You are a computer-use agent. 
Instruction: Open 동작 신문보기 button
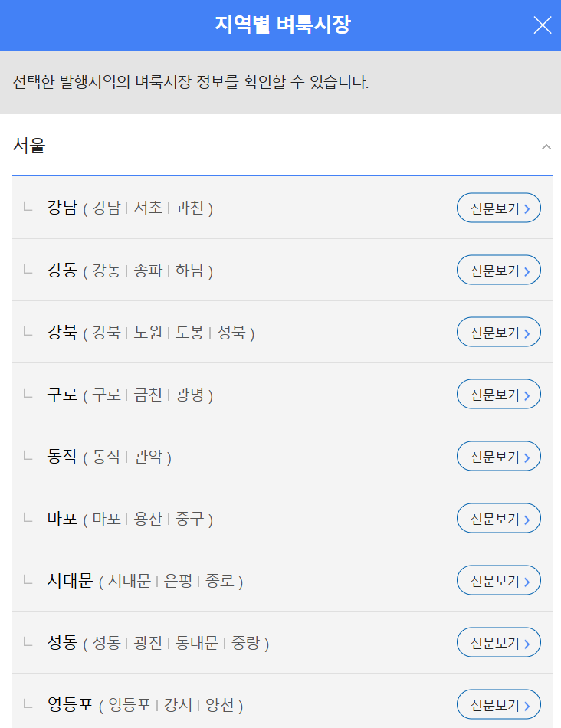498,457
